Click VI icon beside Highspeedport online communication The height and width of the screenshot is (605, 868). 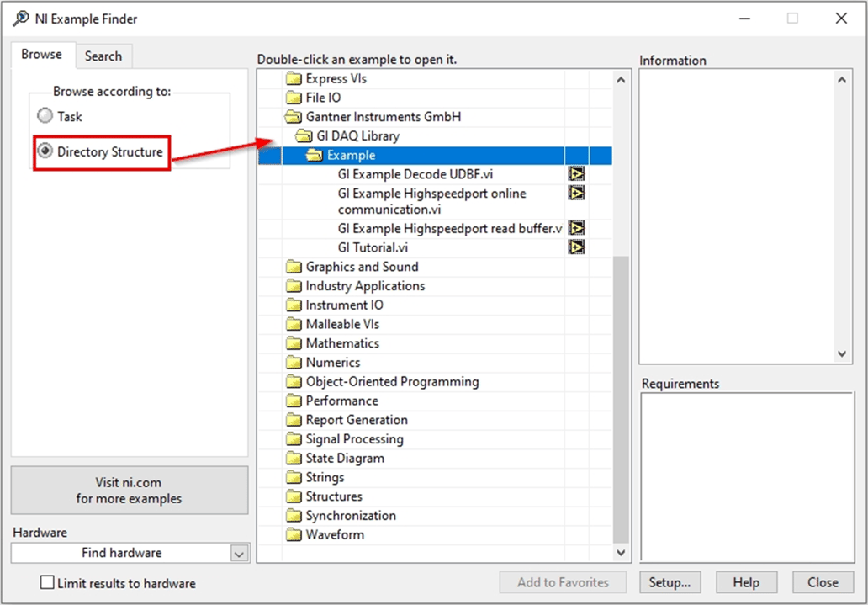(576, 192)
